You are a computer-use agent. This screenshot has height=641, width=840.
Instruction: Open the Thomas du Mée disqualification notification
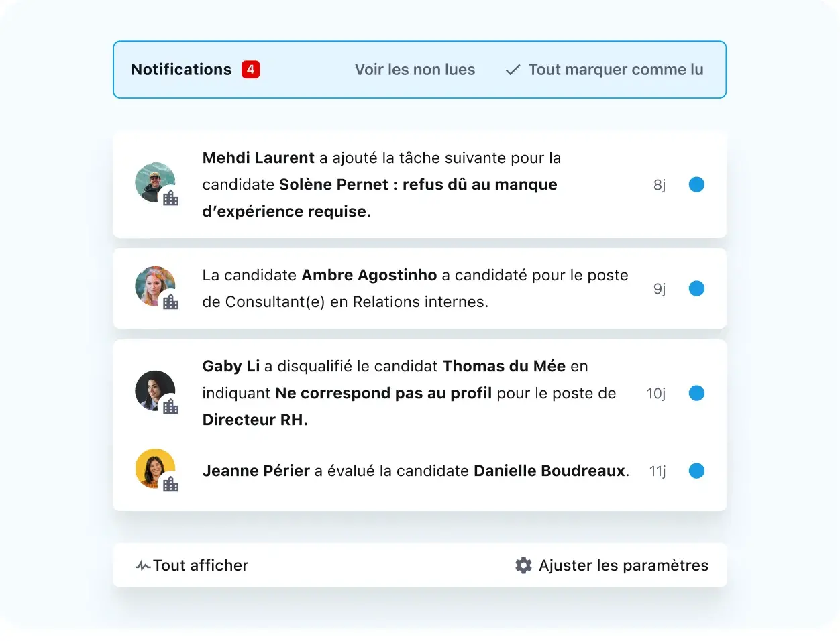tap(409, 393)
